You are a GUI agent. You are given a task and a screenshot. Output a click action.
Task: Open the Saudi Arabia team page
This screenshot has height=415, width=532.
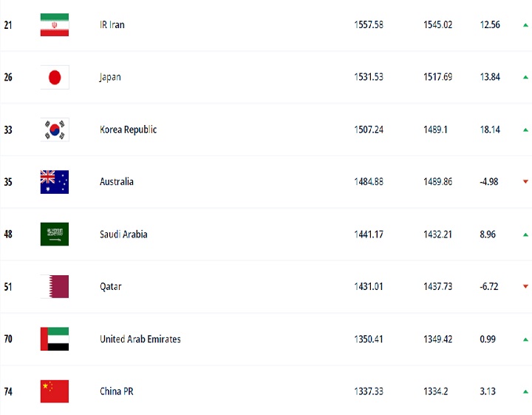point(123,235)
